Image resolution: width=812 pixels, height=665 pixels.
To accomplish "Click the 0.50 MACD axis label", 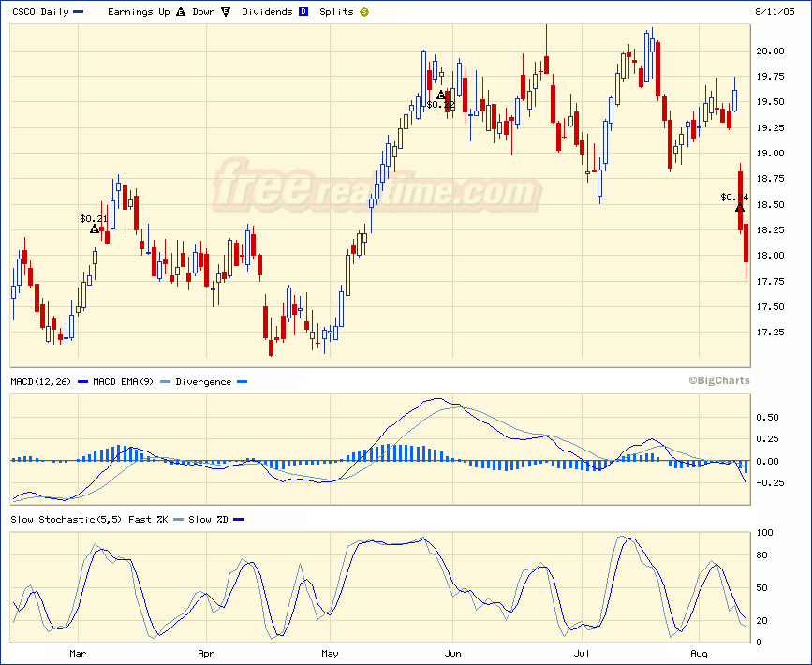I will pos(767,418).
